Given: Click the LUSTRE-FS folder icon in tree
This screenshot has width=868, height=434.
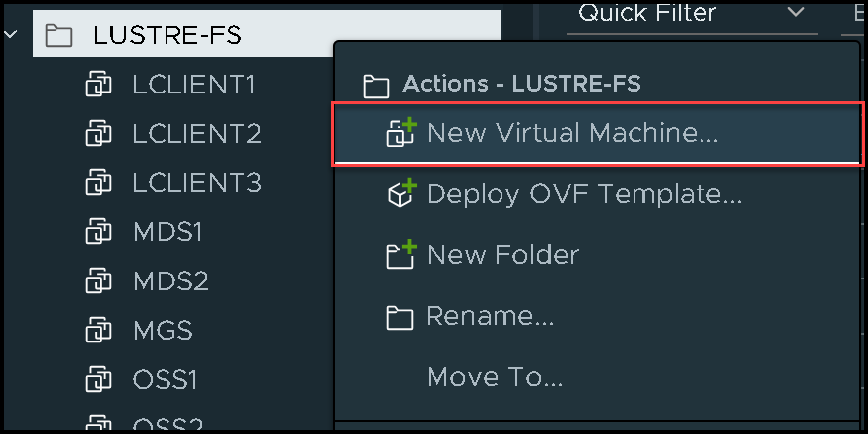Looking at the screenshot, I should (60, 36).
